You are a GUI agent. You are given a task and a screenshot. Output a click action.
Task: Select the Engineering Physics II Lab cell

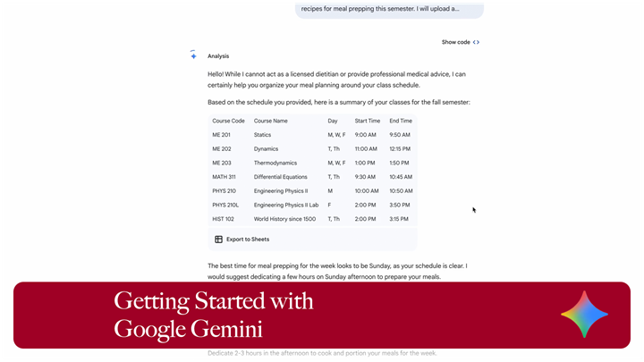click(286, 205)
